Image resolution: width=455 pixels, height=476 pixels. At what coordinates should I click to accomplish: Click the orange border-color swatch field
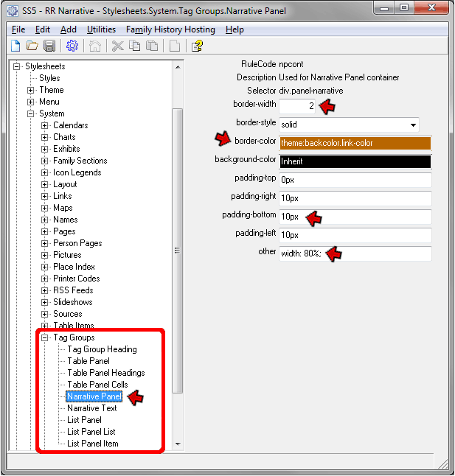355,143
